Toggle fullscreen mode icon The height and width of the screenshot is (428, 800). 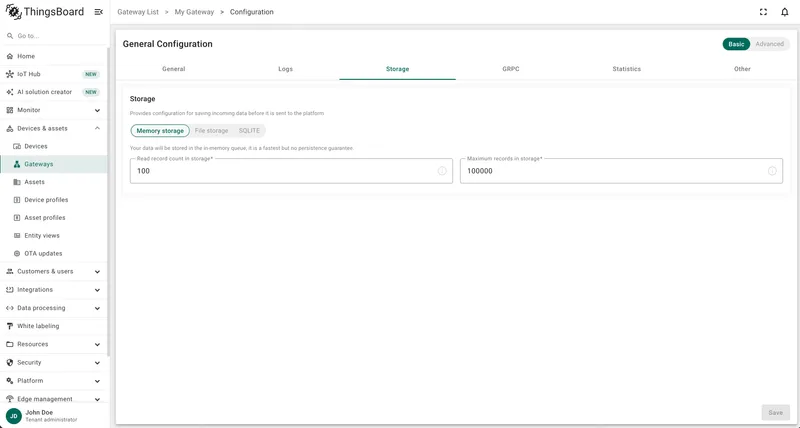763,12
